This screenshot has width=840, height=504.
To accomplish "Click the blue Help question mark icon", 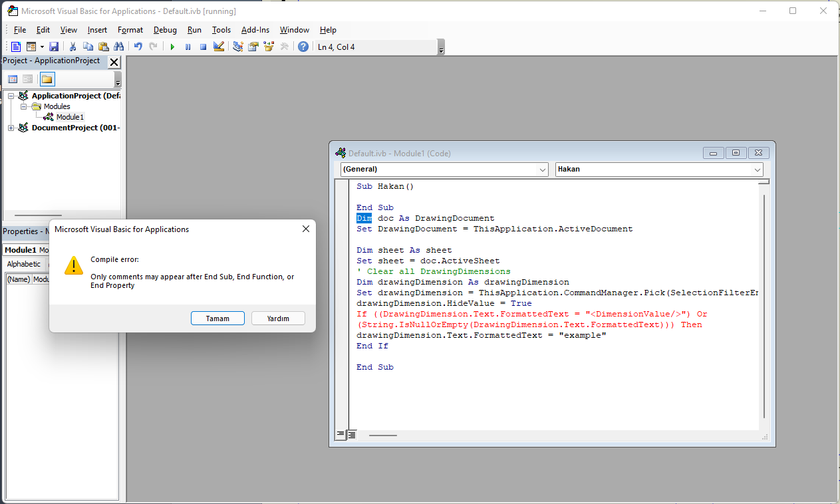I will (x=303, y=47).
